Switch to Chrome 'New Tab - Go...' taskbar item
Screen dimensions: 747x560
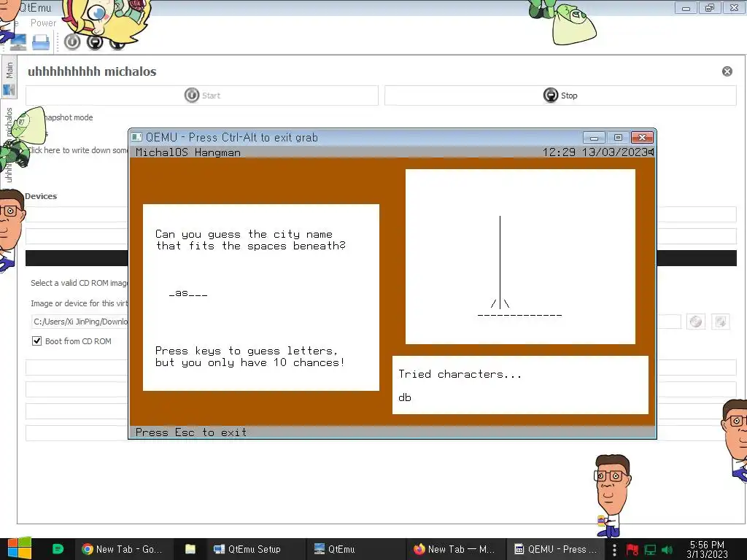(122, 549)
